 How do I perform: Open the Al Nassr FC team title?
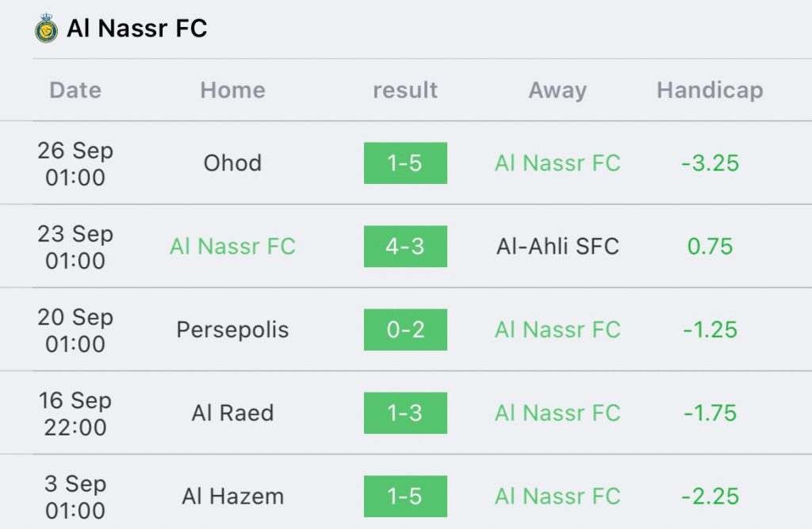137,28
